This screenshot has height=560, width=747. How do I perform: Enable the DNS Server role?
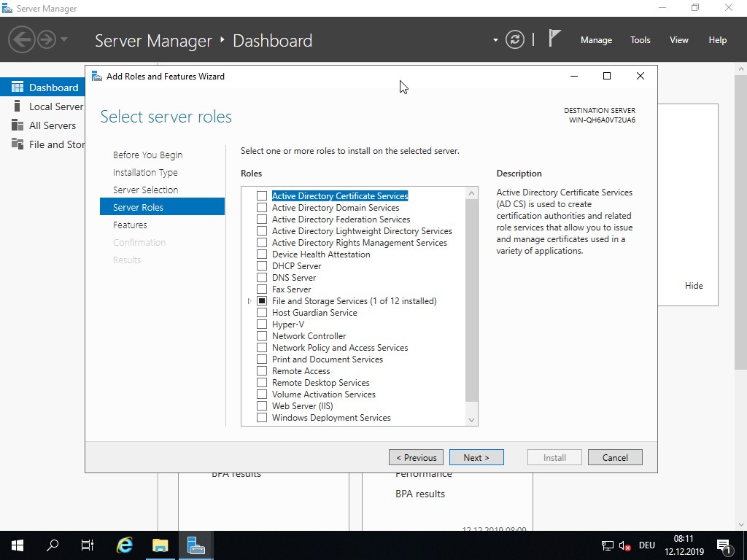[262, 278]
